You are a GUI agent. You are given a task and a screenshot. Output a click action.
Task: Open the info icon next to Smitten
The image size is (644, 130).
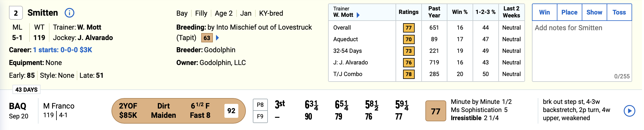[69, 13]
